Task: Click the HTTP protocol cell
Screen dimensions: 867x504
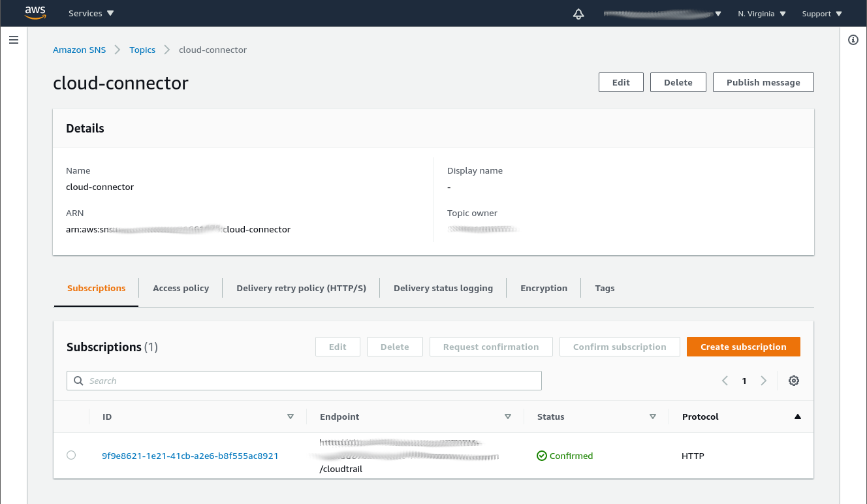Action: coord(693,456)
